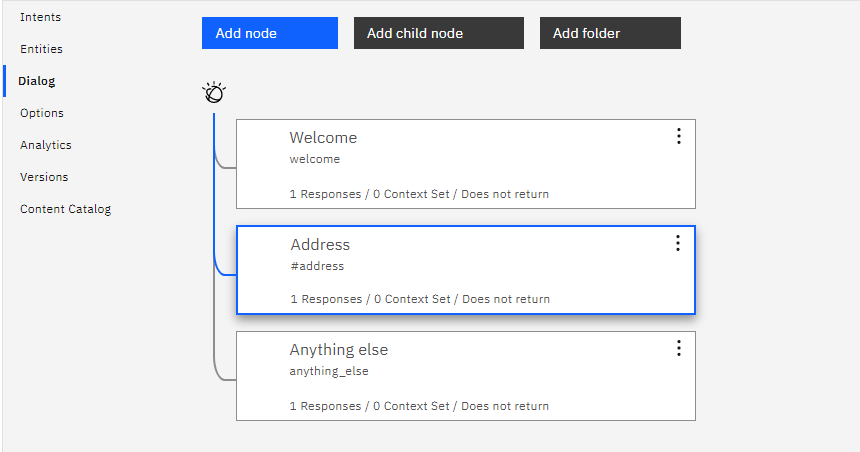The height and width of the screenshot is (452, 860).
Task: Open Content Catalog in the sidebar
Action: pyautogui.click(x=66, y=209)
